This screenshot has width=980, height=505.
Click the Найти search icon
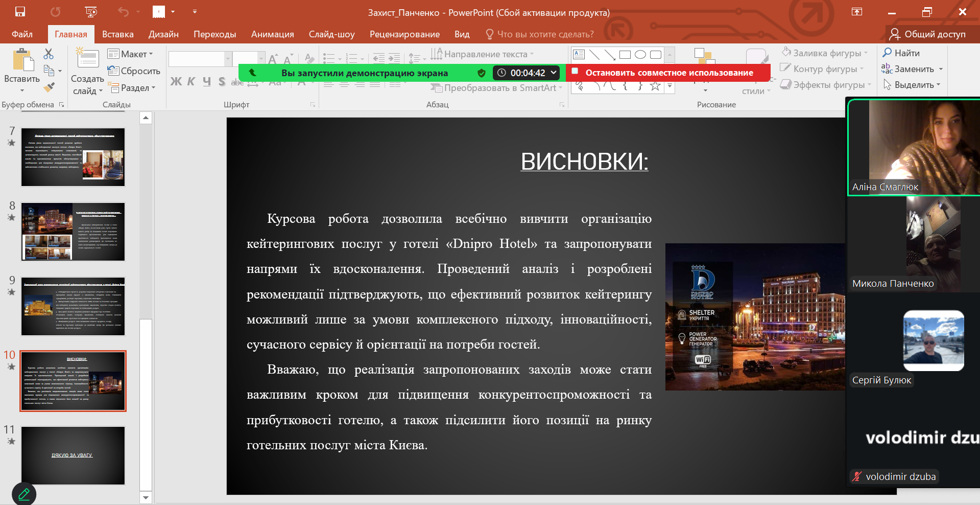coord(888,53)
